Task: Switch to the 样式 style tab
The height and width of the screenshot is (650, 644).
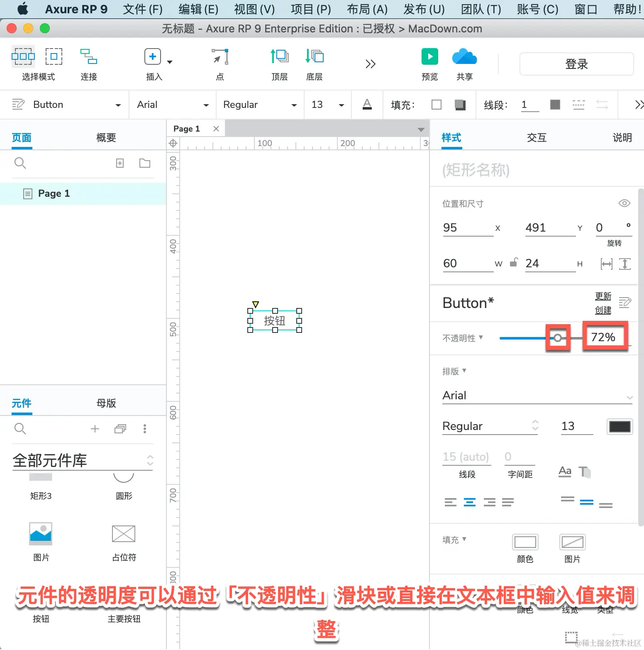Action: [x=451, y=138]
